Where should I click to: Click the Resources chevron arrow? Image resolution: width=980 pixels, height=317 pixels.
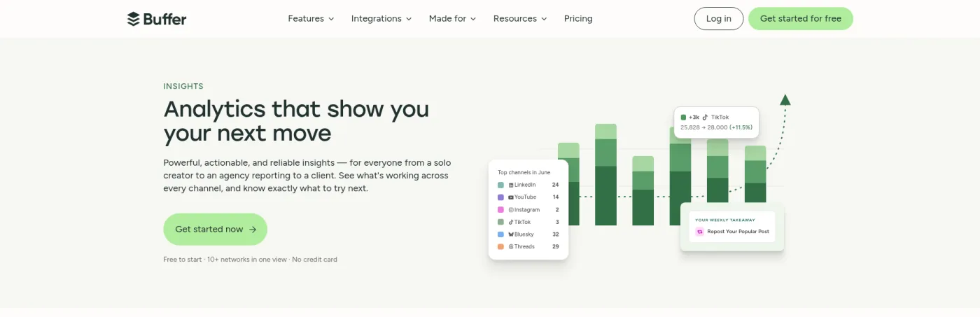click(x=544, y=19)
